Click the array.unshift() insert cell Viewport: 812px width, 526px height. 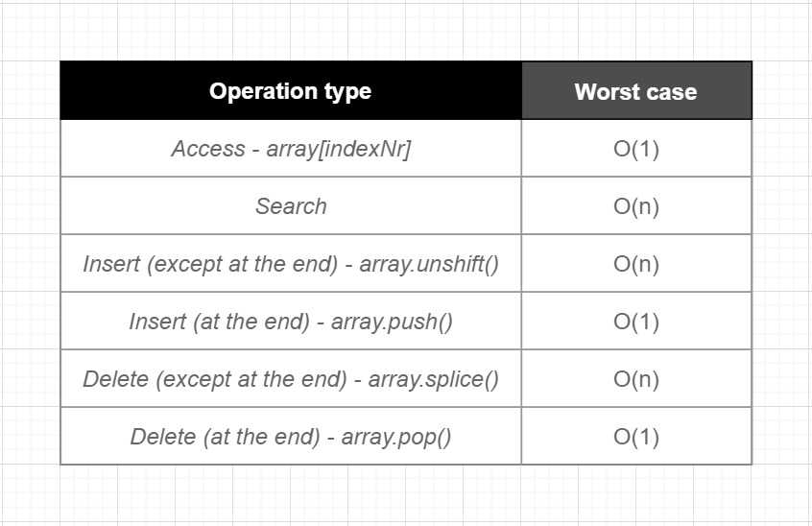pyautogui.click(x=291, y=263)
